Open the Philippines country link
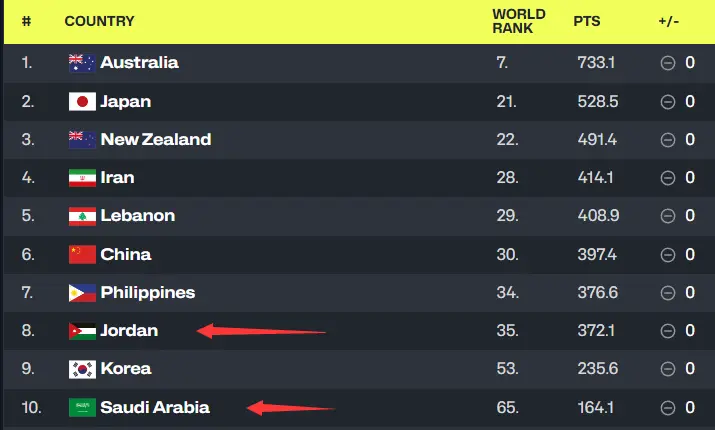 (147, 293)
